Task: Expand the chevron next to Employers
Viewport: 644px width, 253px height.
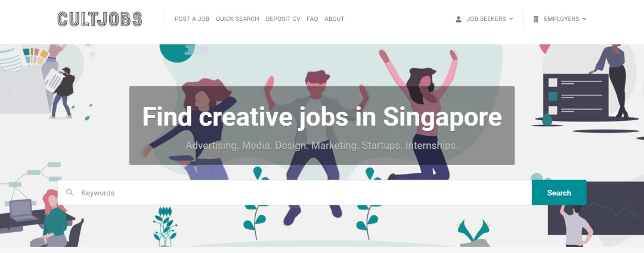Action: (584, 19)
